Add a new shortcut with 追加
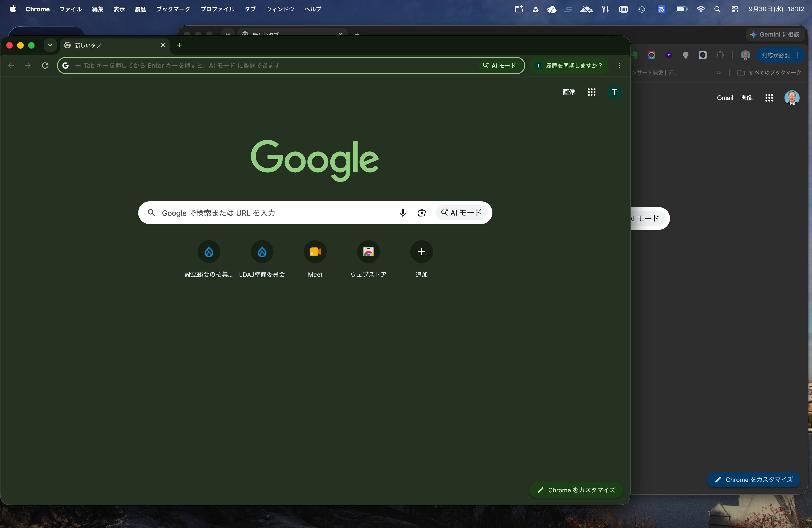The width and height of the screenshot is (812, 528). pyautogui.click(x=422, y=259)
